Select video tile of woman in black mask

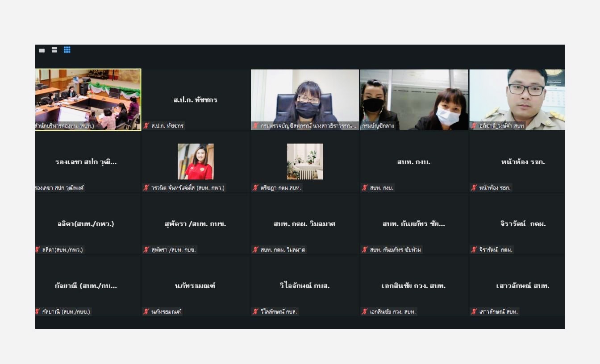pyautogui.click(x=305, y=99)
